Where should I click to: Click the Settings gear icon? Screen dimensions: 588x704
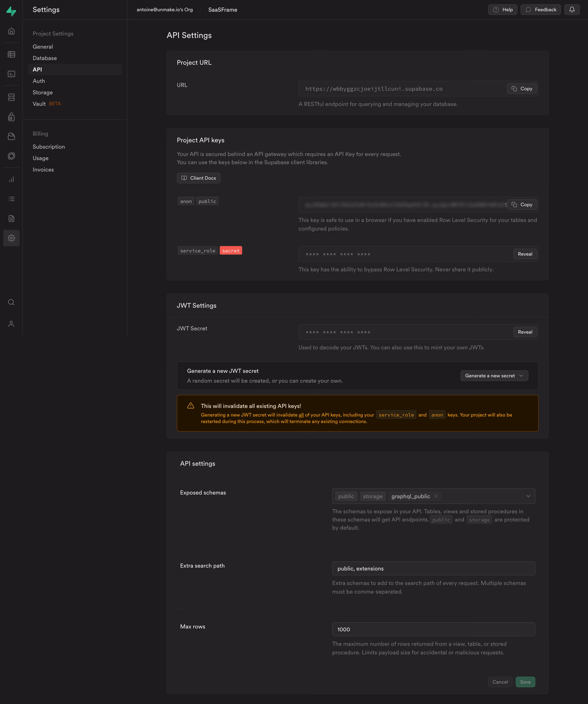(x=11, y=238)
